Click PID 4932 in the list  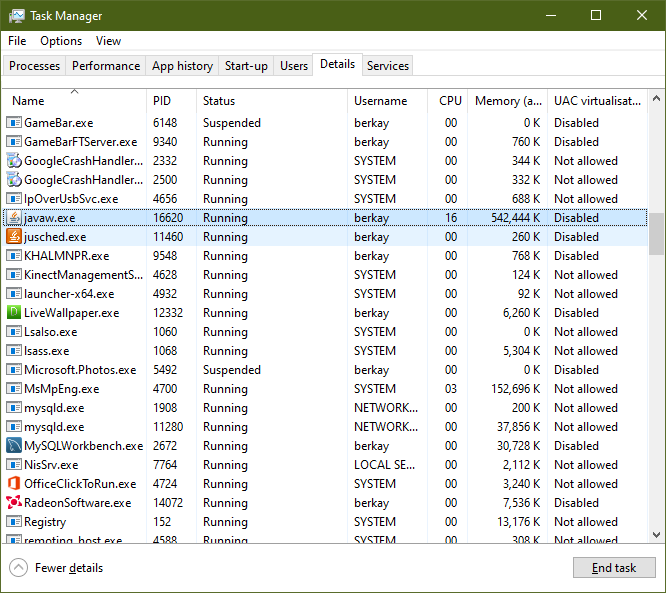(x=165, y=294)
